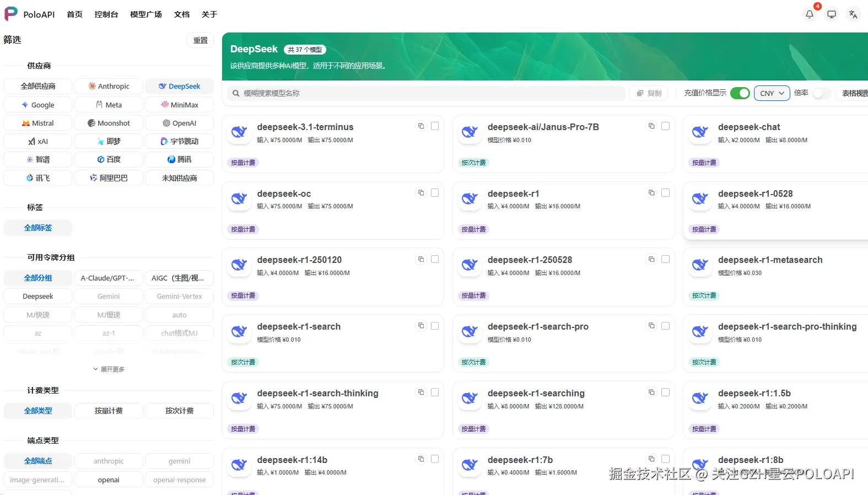This screenshot has width=868, height=495.
Task: Click copy icon on deepseek-r1-search card
Action: click(421, 326)
